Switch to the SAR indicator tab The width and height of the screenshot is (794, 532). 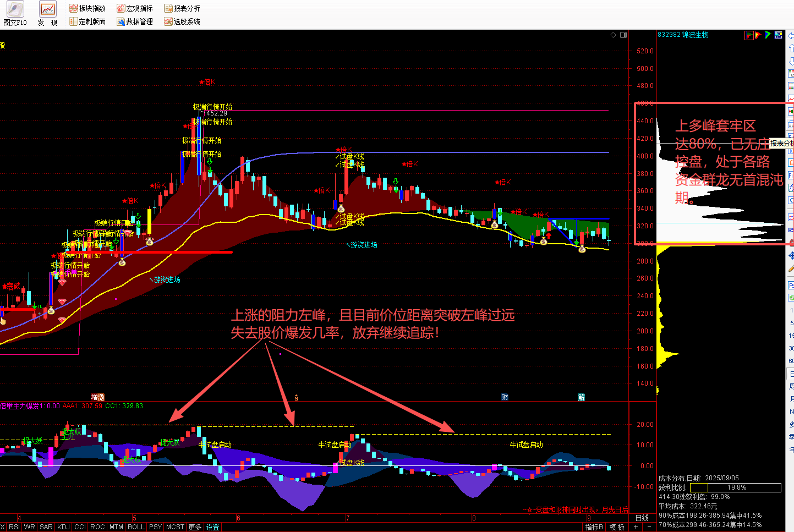(46, 527)
